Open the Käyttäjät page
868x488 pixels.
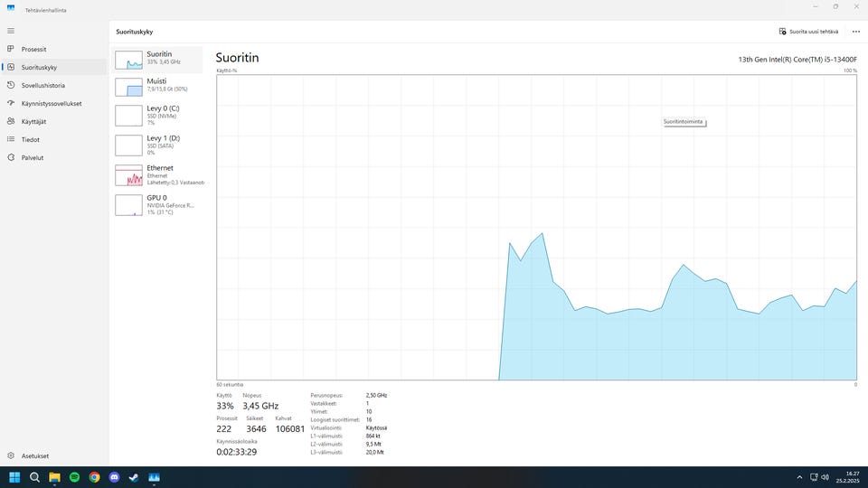click(x=53, y=122)
